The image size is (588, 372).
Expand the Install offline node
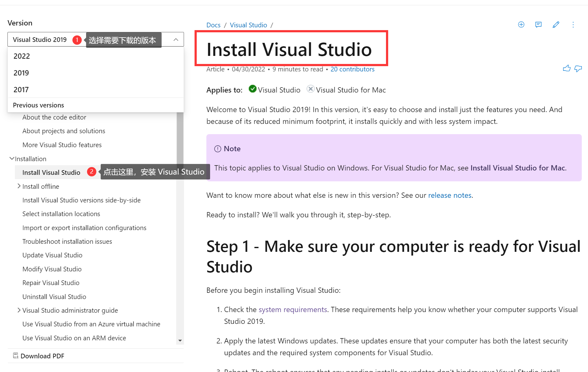[19, 186]
